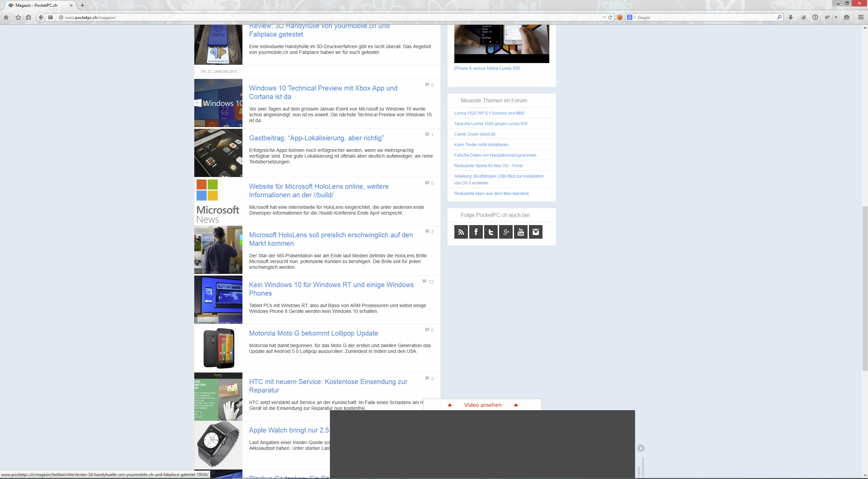The width and height of the screenshot is (868, 479).
Task: Open the bookmarks list icon
Action: (x=28, y=17)
